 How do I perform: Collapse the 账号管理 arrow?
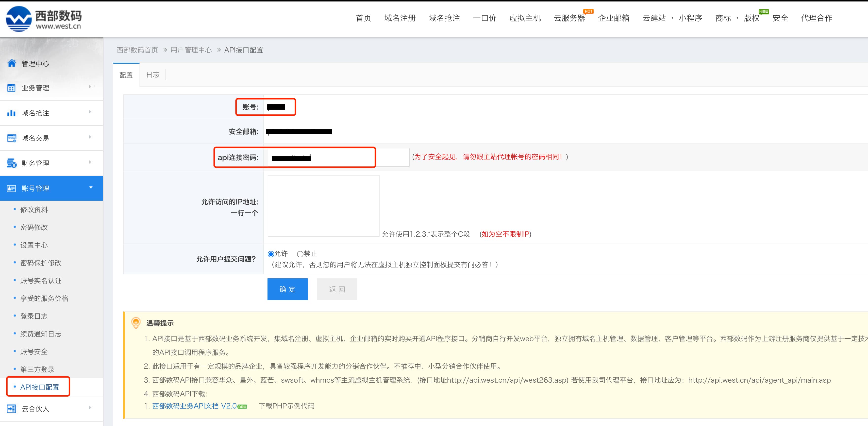(91, 187)
